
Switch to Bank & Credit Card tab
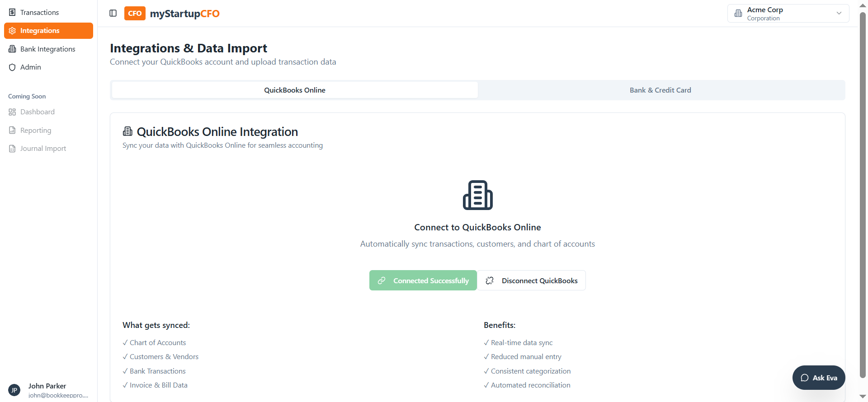tap(660, 90)
